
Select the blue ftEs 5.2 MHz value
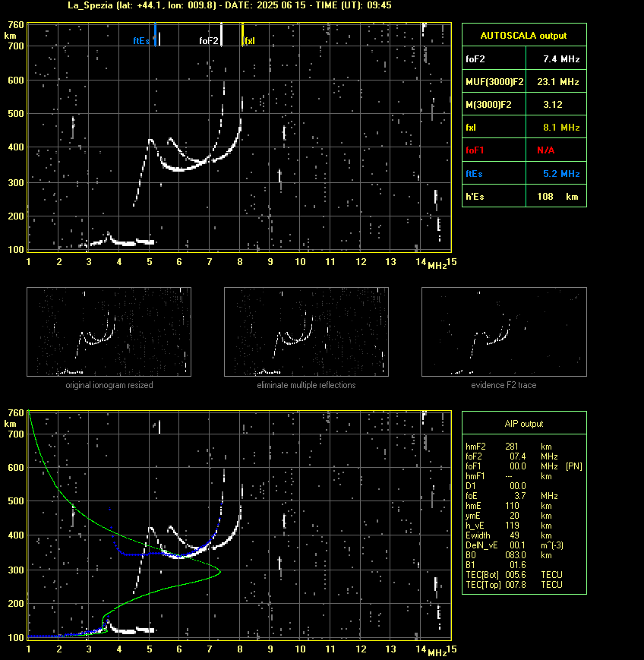click(x=561, y=173)
